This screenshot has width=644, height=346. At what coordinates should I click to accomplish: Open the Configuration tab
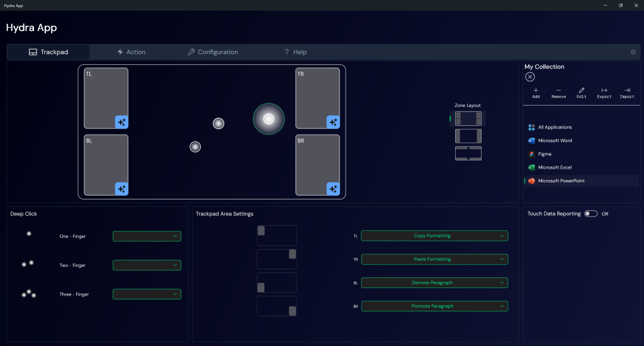(213, 52)
